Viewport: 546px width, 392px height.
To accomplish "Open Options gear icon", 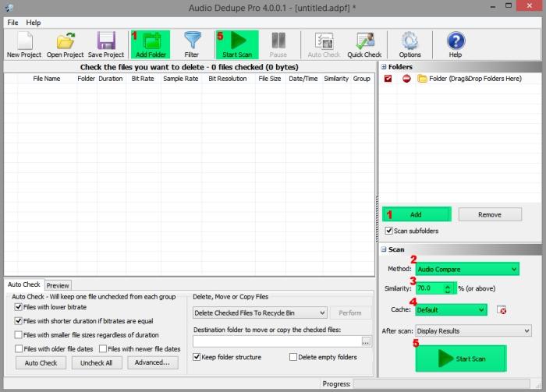I will click(x=409, y=44).
